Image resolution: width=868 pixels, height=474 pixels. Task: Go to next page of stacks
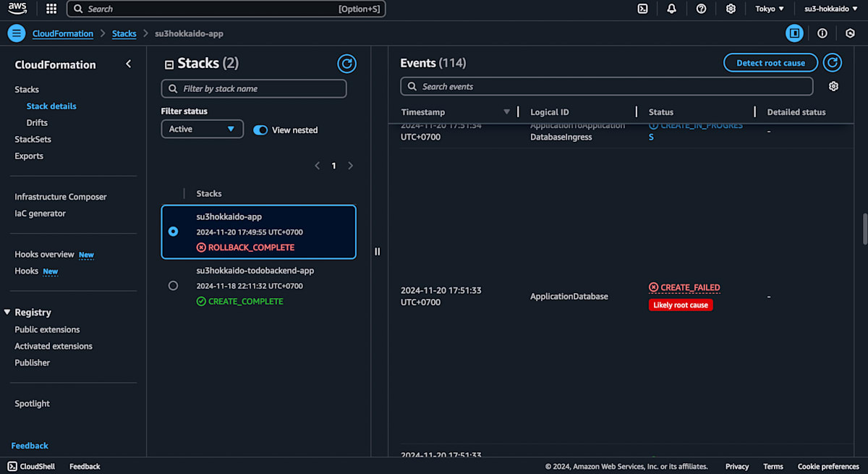coord(351,166)
